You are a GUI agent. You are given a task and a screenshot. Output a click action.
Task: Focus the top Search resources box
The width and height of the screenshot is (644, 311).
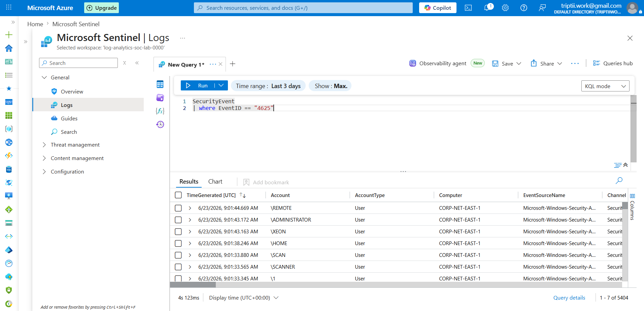[303, 8]
